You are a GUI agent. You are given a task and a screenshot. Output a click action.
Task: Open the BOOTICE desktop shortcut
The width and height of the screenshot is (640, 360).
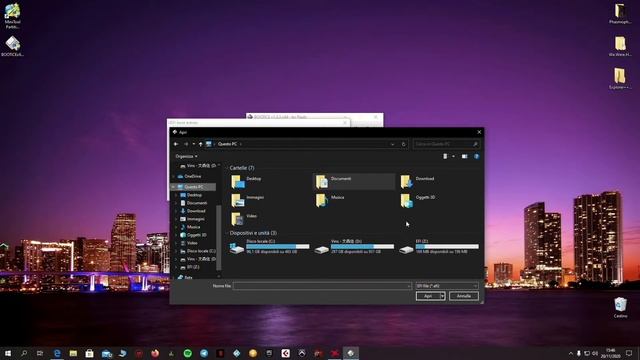coord(12,46)
